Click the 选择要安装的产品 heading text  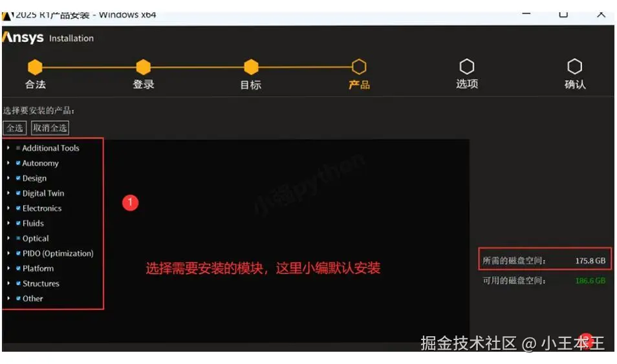tap(39, 111)
